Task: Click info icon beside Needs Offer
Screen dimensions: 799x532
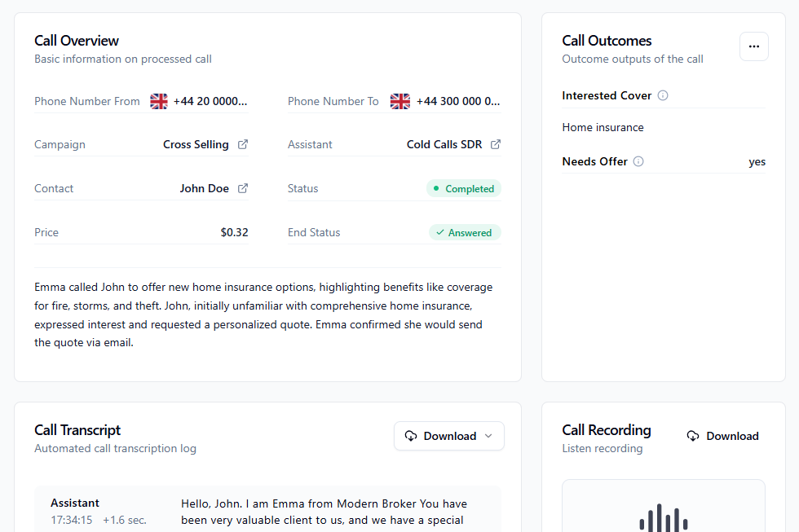Action: [x=638, y=161]
